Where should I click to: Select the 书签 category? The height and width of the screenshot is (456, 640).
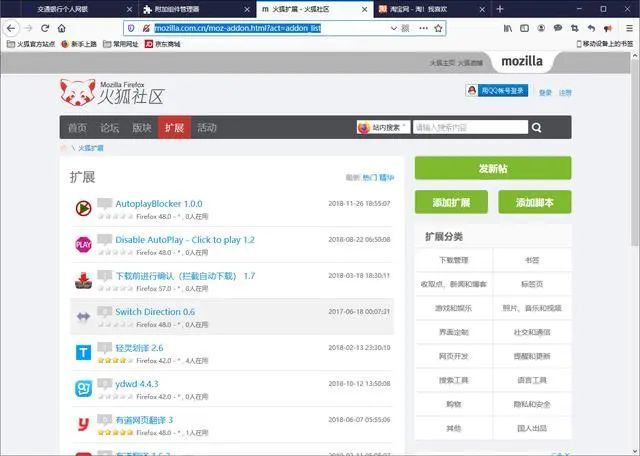coord(532,260)
